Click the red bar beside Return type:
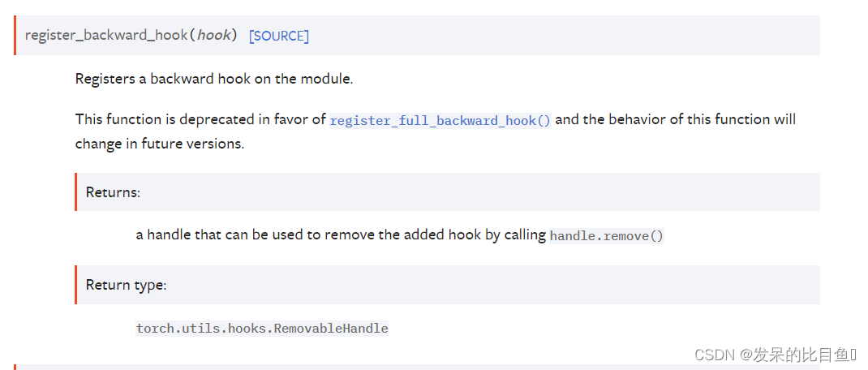This screenshot has width=868, height=370. coord(75,285)
